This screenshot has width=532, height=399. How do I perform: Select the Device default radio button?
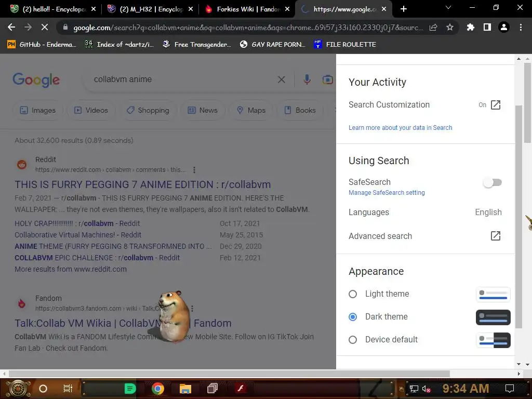353,340
